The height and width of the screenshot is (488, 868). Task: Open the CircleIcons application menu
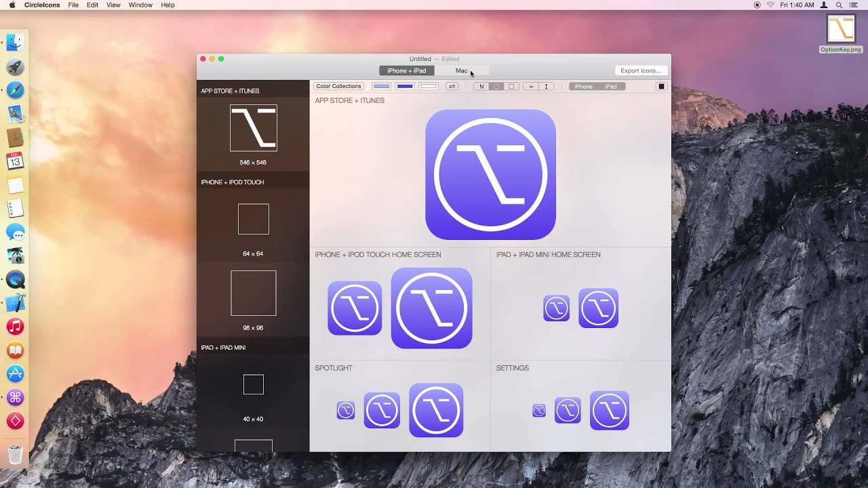pos(42,5)
